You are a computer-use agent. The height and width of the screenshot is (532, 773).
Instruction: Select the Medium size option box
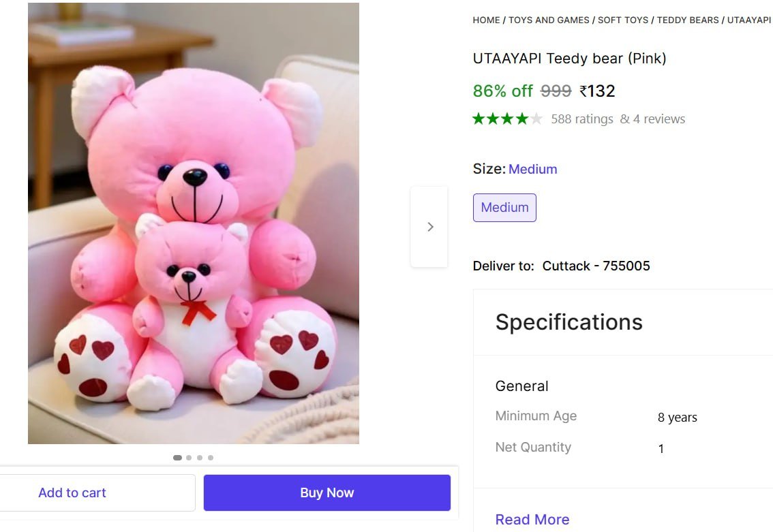[x=504, y=208]
